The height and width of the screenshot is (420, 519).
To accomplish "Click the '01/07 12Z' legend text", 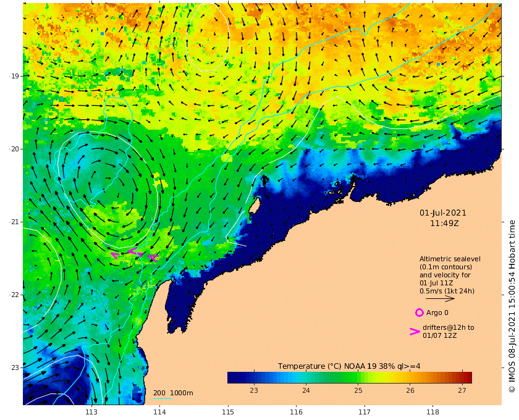I will point(439,335).
